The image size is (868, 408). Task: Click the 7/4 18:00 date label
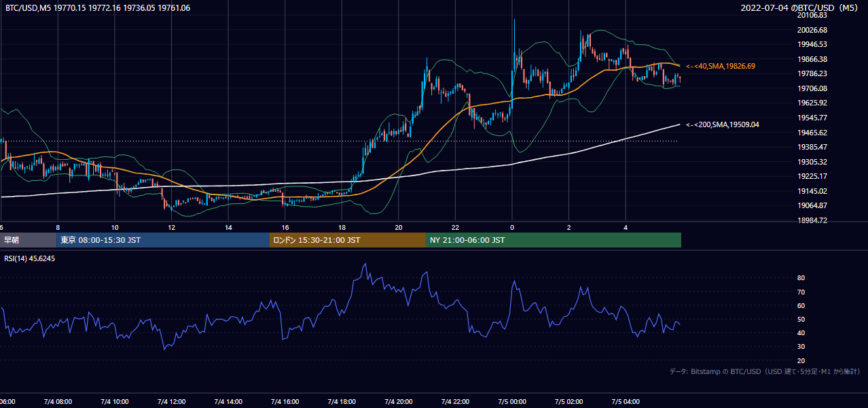point(342,401)
